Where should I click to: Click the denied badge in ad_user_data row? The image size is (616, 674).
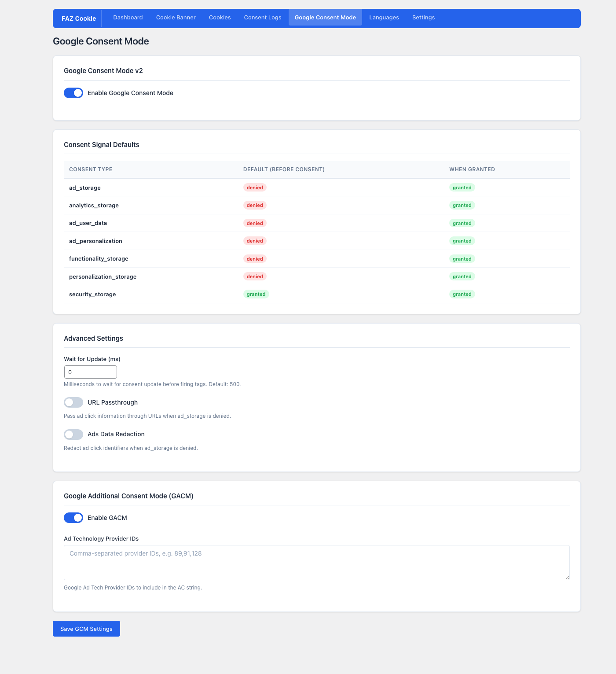255,223
